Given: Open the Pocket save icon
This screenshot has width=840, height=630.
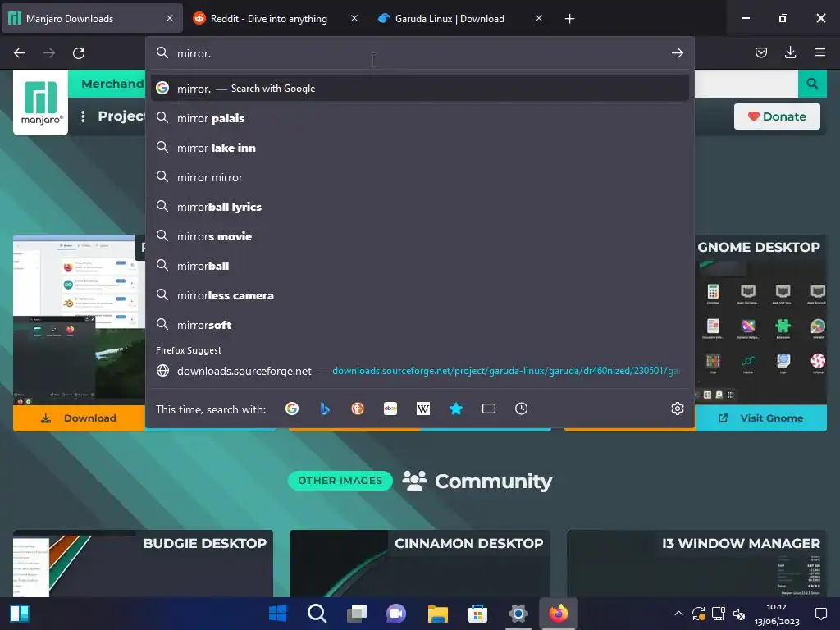Looking at the screenshot, I should (761, 52).
